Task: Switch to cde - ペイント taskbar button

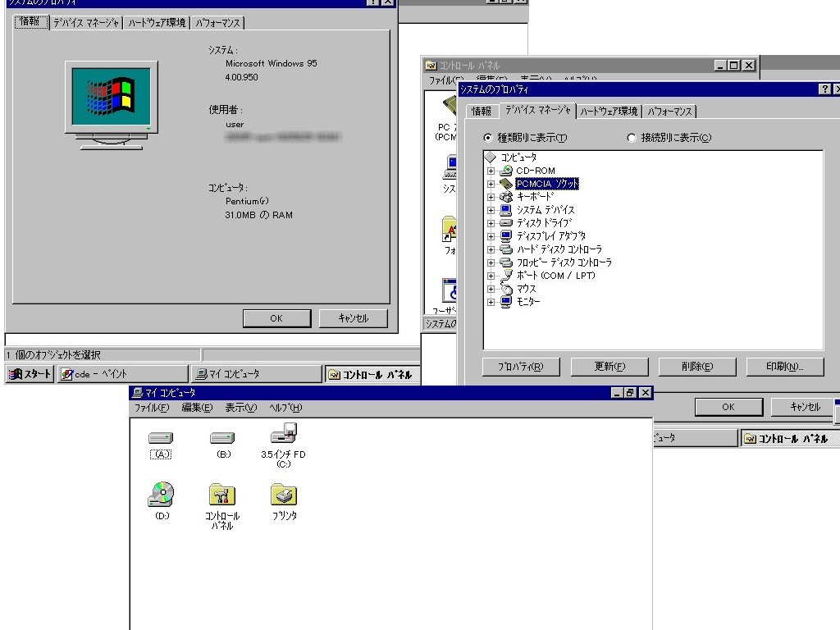Action: click(x=123, y=374)
